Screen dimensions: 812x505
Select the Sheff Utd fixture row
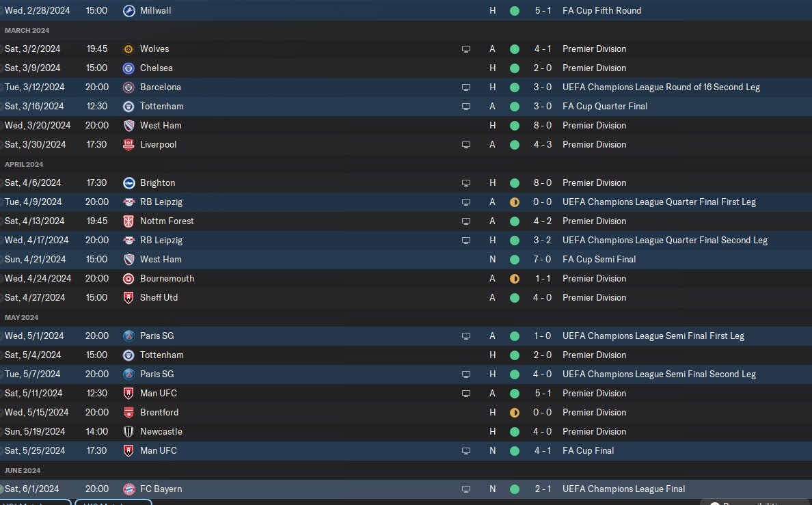click(406, 298)
